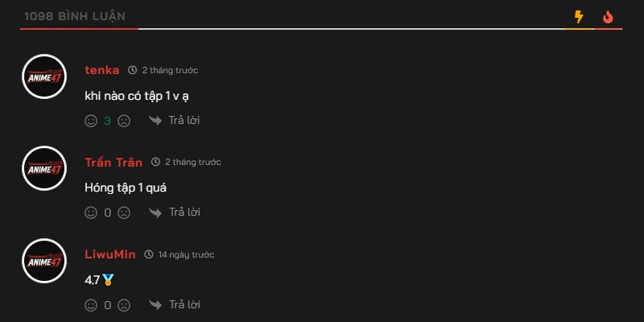Like tenka's comment with smiley face
The width and height of the screenshot is (644, 322).
[x=91, y=121]
